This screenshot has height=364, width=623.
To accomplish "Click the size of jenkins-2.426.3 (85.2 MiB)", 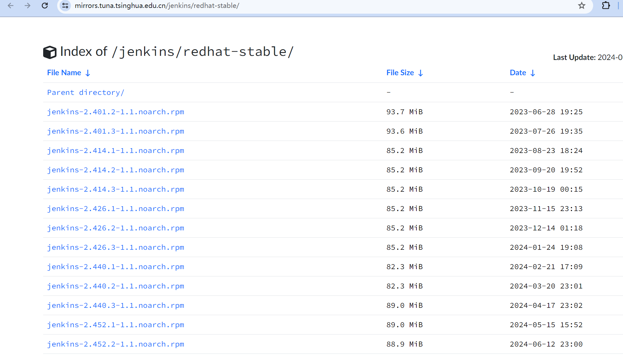I will coord(405,247).
